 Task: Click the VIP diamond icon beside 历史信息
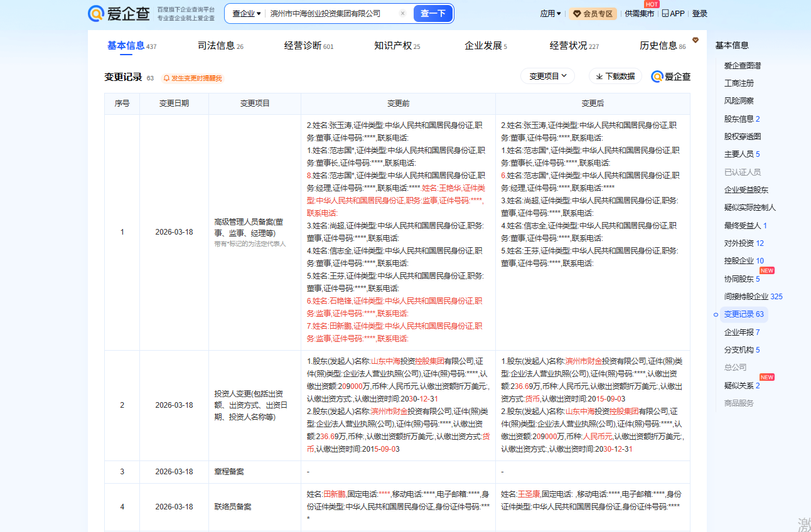click(x=696, y=40)
